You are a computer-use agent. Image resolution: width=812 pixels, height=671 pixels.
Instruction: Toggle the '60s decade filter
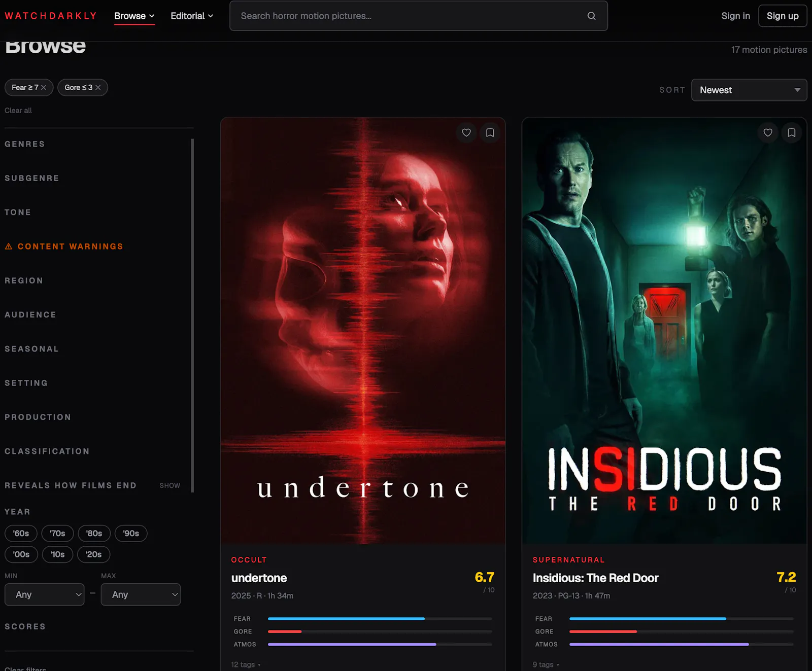pos(21,534)
